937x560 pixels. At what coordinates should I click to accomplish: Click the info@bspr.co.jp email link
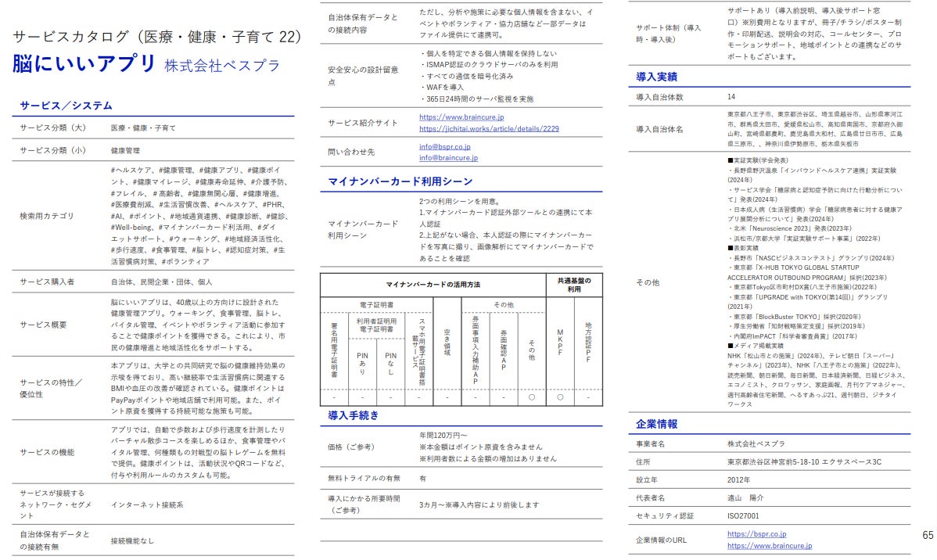click(x=444, y=146)
